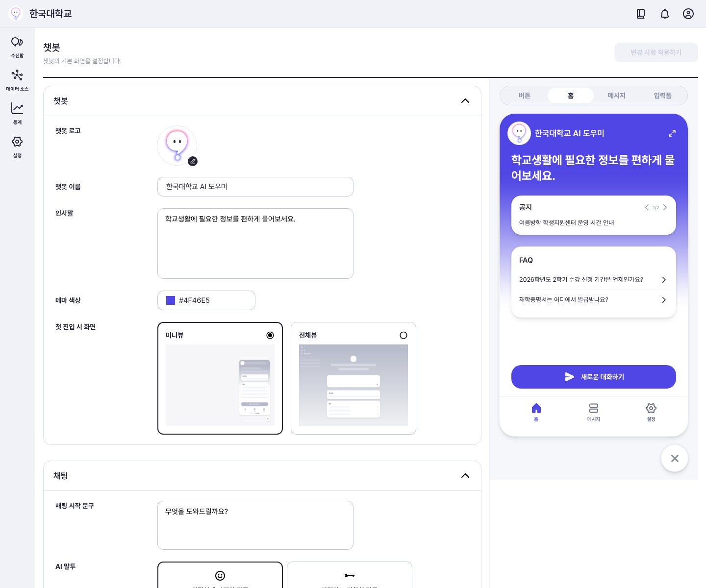Click the 한국대학교 logo in header
The image size is (706, 588).
pyautogui.click(x=16, y=14)
